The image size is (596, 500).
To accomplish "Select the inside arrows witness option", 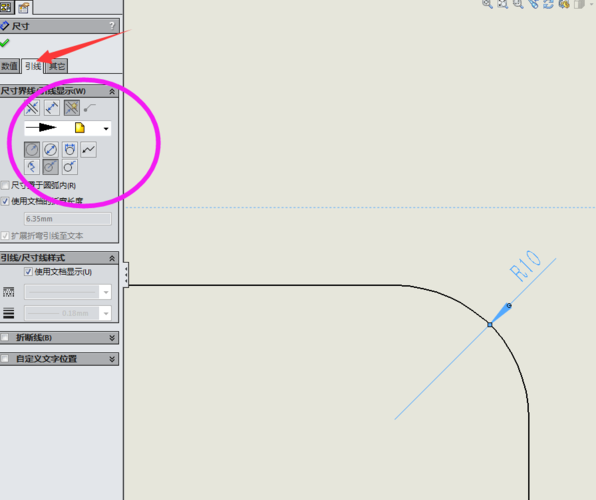I will pos(52,108).
